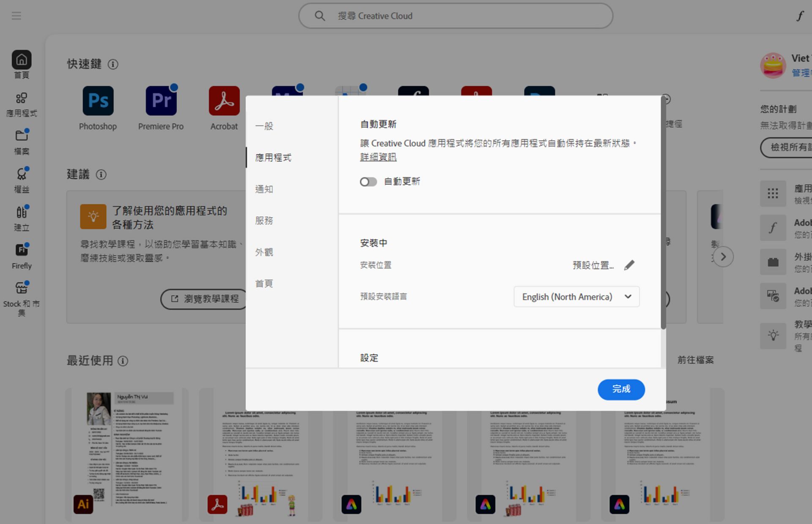812x524 pixels.
Task: Open the 外觀 settings tab
Action: pyautogui.click(x=264, y=252)
